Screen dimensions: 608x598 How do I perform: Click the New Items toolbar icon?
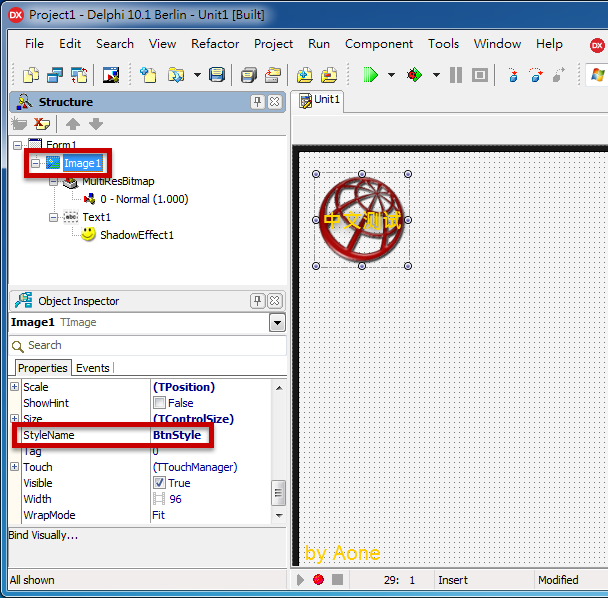(x=31, y=75)
